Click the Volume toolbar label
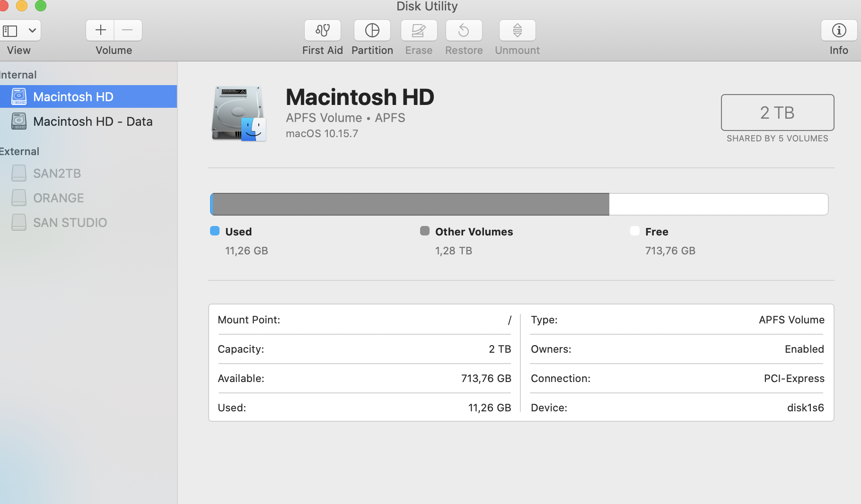The height and width of the screenshot is (504, 861). (114, 50)
